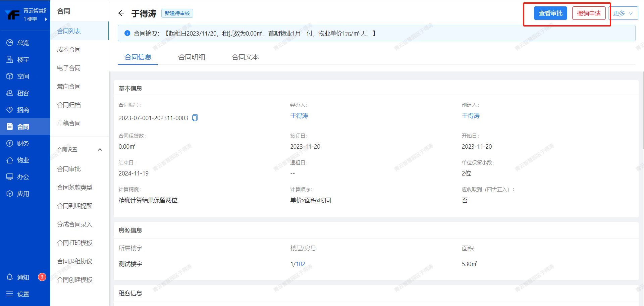Image resolution: width=644 pixels, height=306 pixels.
Task: Open the 空间 space sidebar icon
Action: coord(10,76)
